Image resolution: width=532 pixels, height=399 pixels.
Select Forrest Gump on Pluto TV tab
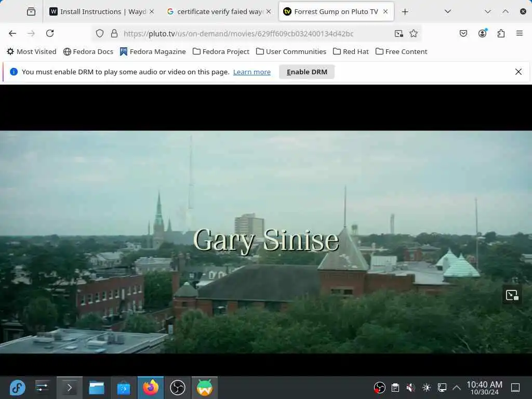336,11
